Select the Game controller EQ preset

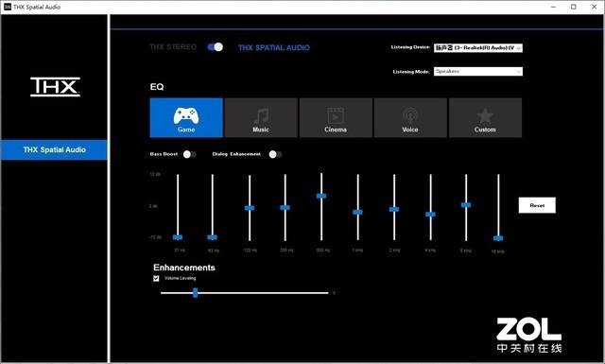186,118
